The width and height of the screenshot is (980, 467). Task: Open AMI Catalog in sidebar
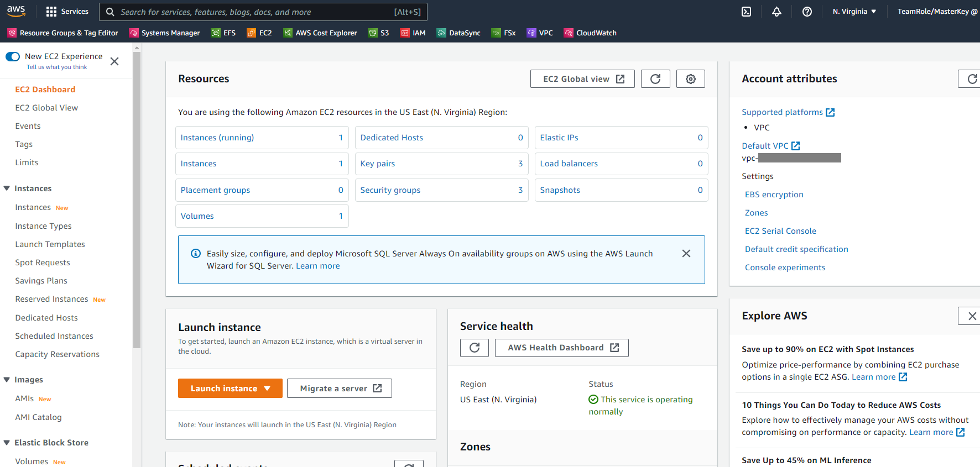(38, 417)
